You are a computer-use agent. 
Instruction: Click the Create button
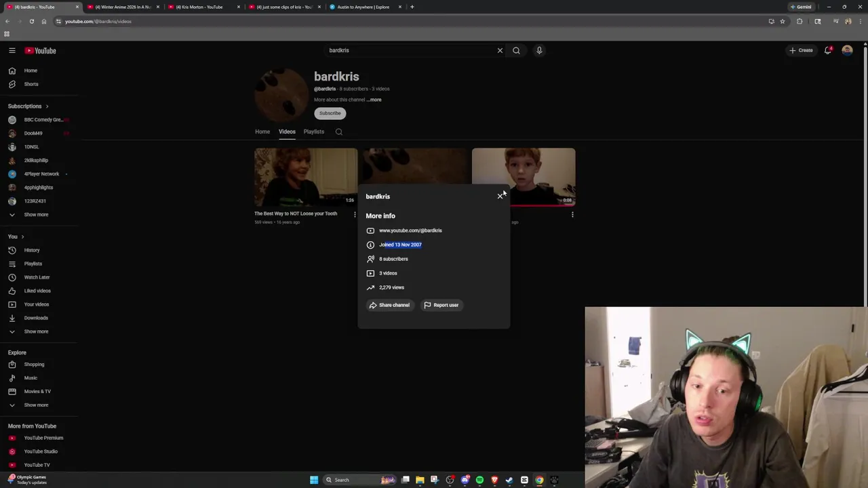pyautogui.click(x=801, y=50)
